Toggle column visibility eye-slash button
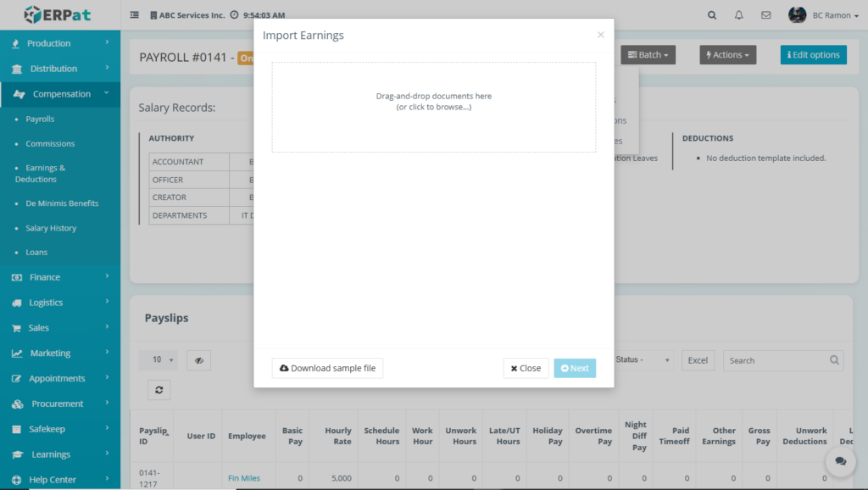 click(x=198, y=360)
